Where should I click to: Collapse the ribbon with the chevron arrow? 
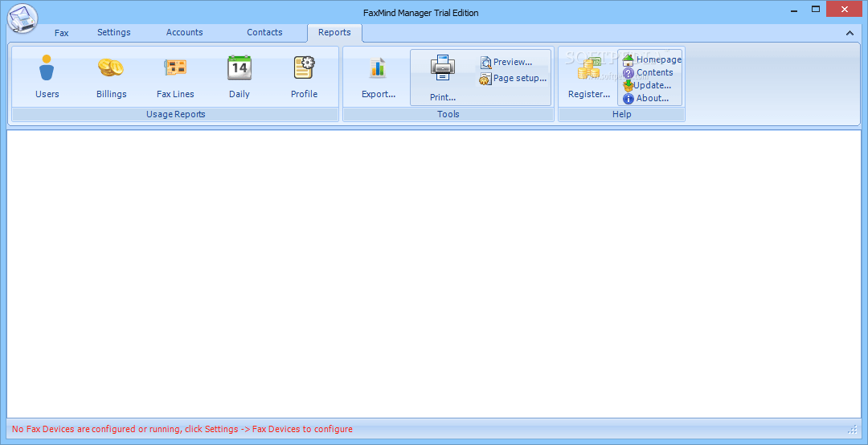coord(850,33)
